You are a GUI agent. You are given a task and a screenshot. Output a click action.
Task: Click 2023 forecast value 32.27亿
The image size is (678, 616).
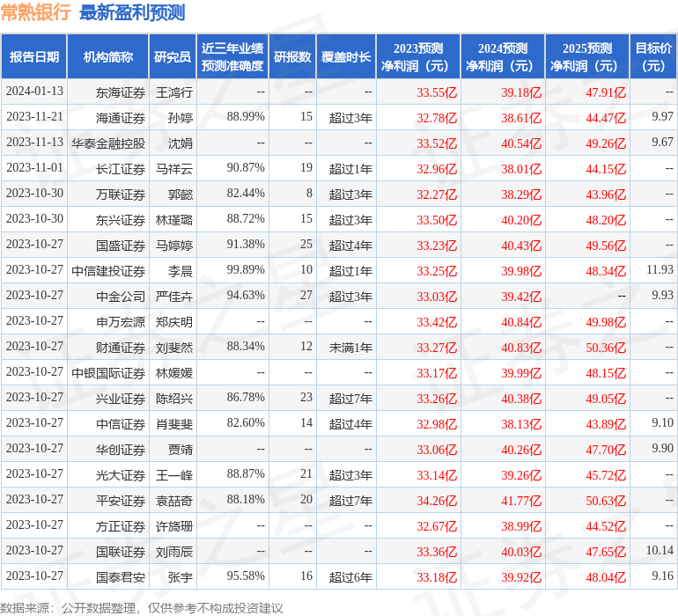[x=437, y=194]
